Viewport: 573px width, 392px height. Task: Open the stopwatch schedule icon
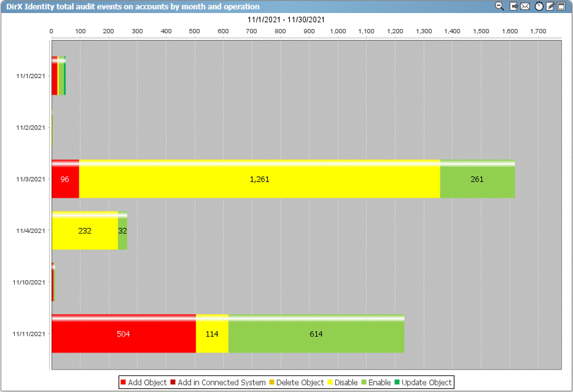click(x=539, y=6)
